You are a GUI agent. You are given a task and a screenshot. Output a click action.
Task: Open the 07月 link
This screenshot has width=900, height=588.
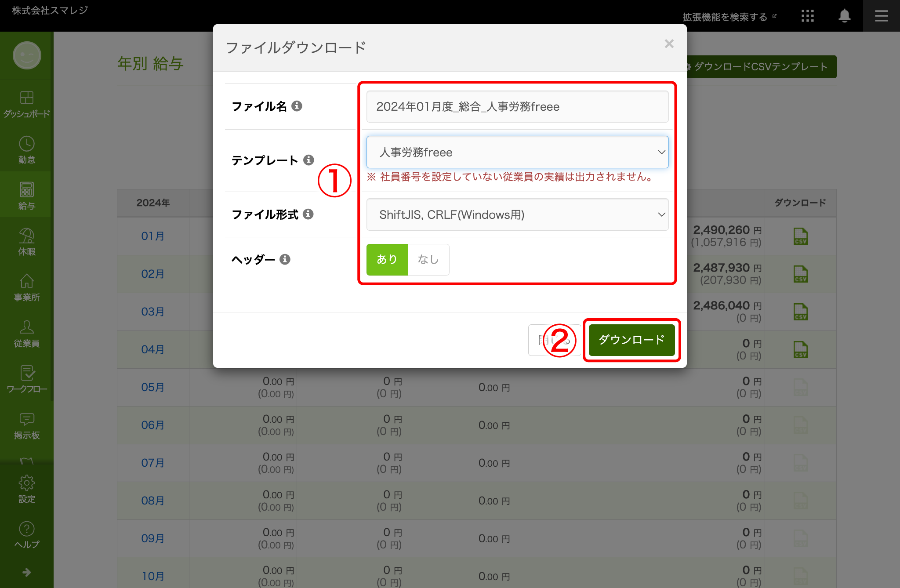[x=153, y=463]
